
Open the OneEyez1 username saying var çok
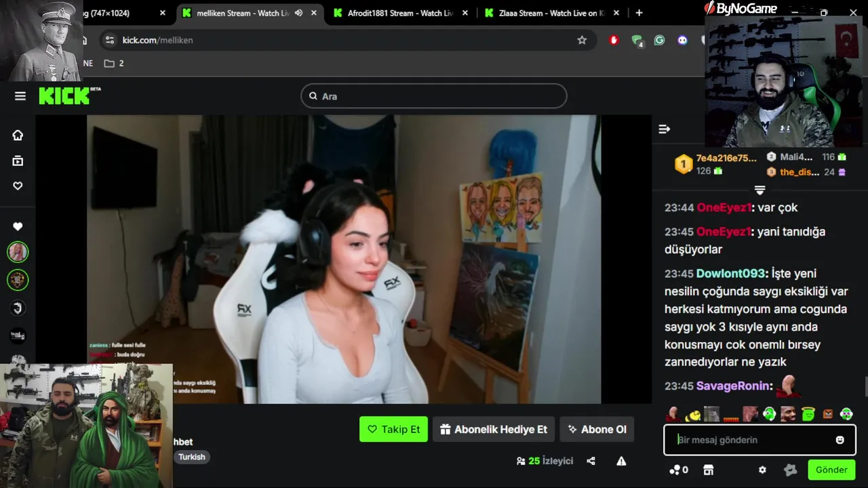pos(724,207)
